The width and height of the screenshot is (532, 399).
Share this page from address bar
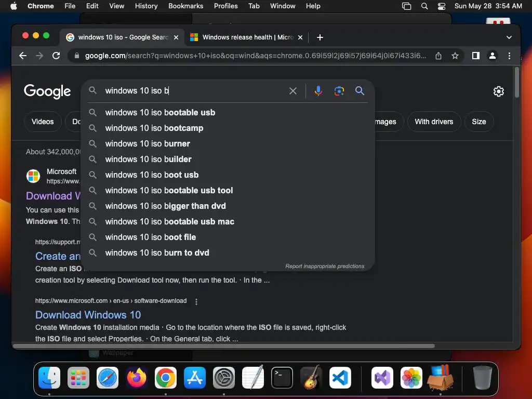438,56
